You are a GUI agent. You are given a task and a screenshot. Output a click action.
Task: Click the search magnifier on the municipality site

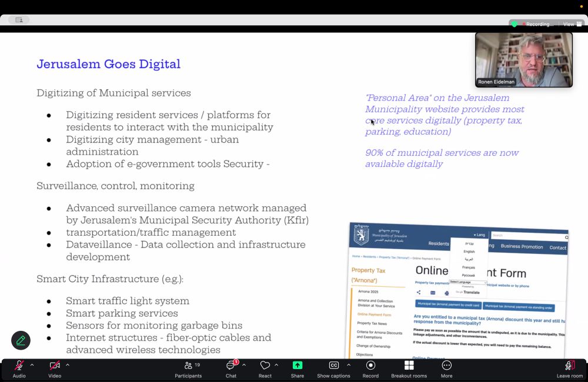click(x=566, y=237)
